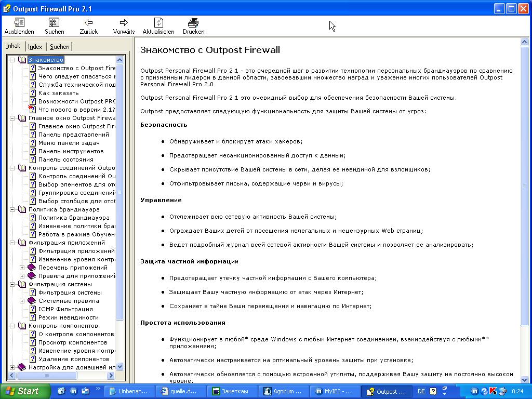Select the Панель инструментов topic
Image resolution: width=532 pixels, height=399 pixels.
71,151
